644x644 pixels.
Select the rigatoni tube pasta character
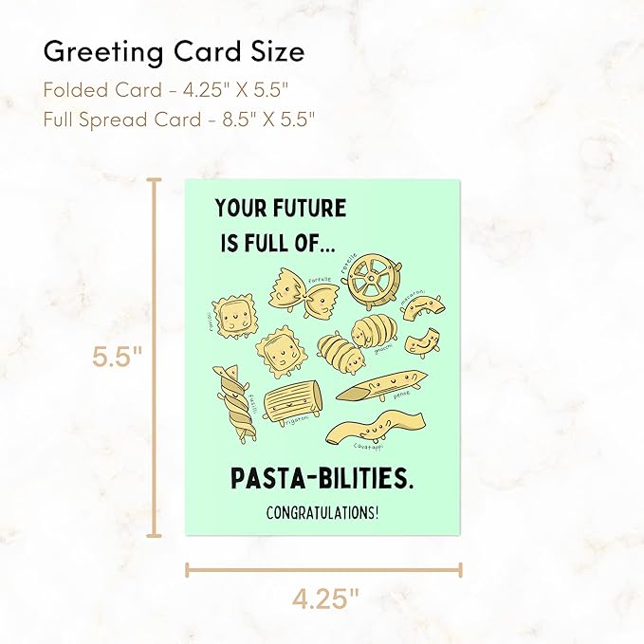coord(292,404)
